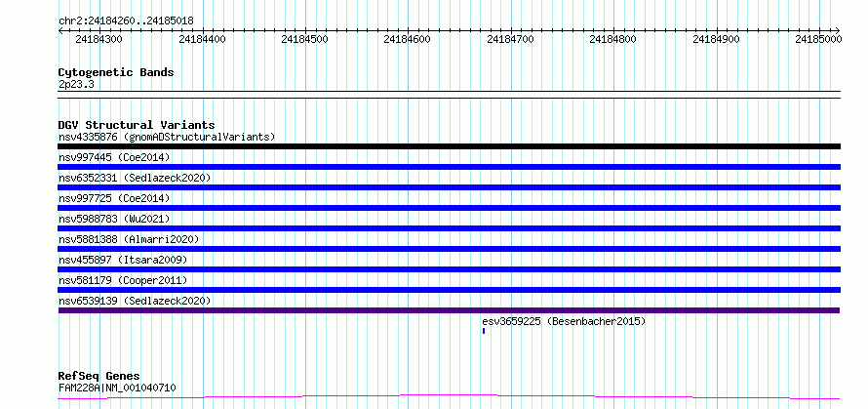Open the Cytogenetic Bands track title
The width and height of the screenshot is (868, 409).
pyautogui.click(x=116, y=72)
